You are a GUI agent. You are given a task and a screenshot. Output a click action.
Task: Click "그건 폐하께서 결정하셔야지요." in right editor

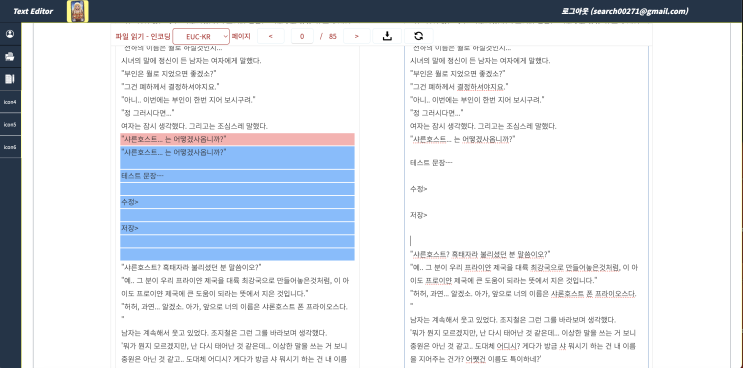coord(459,87)
